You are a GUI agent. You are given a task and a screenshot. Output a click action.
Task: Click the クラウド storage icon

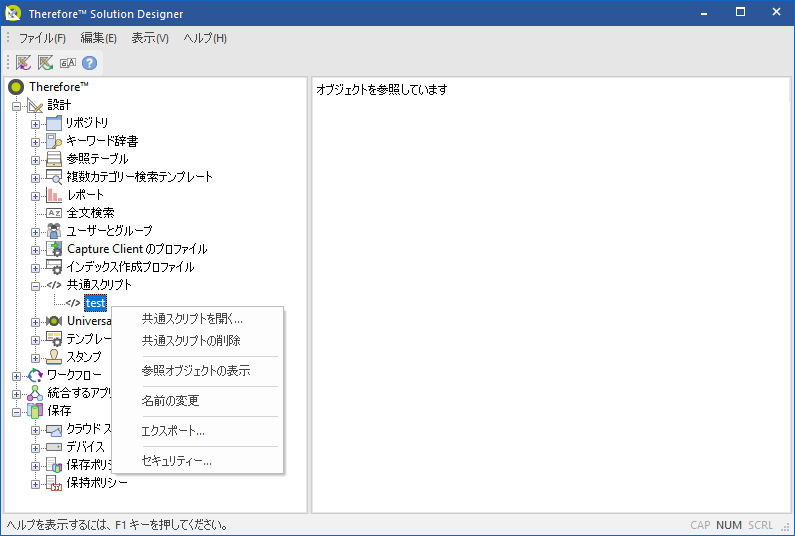54,430
